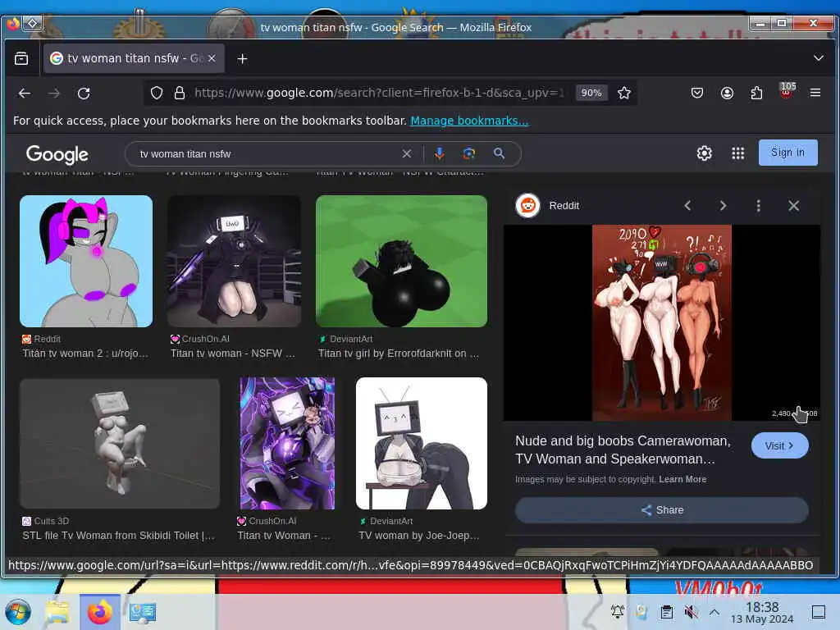
Task: Start voice search with the microphone
Action: [x=440, y=153]
